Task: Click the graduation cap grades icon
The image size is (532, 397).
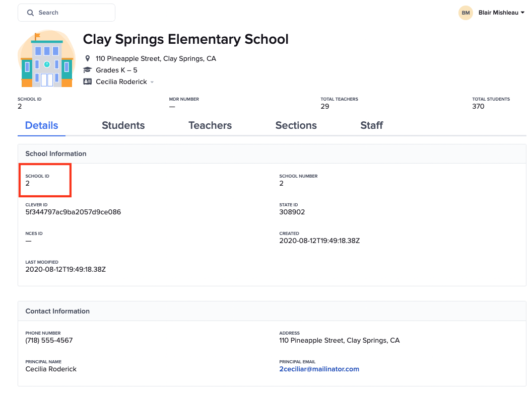Action: tap(88, 70)
